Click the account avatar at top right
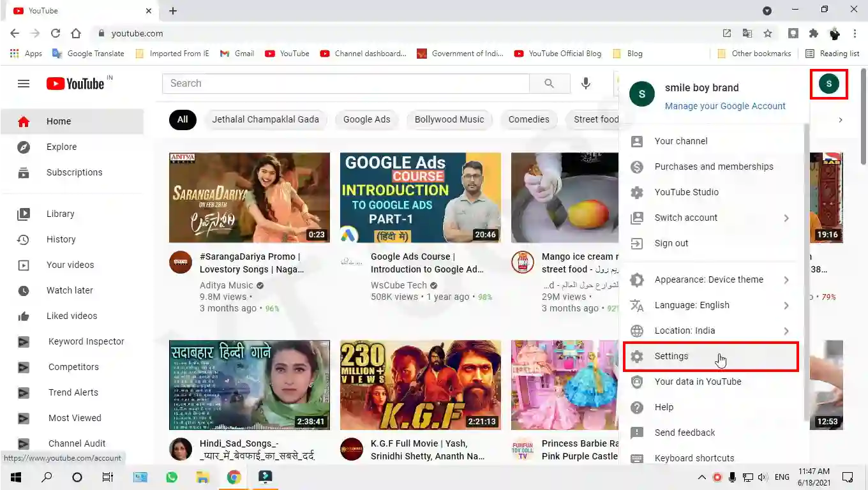868x490 pixels. [x=829, y=84]
